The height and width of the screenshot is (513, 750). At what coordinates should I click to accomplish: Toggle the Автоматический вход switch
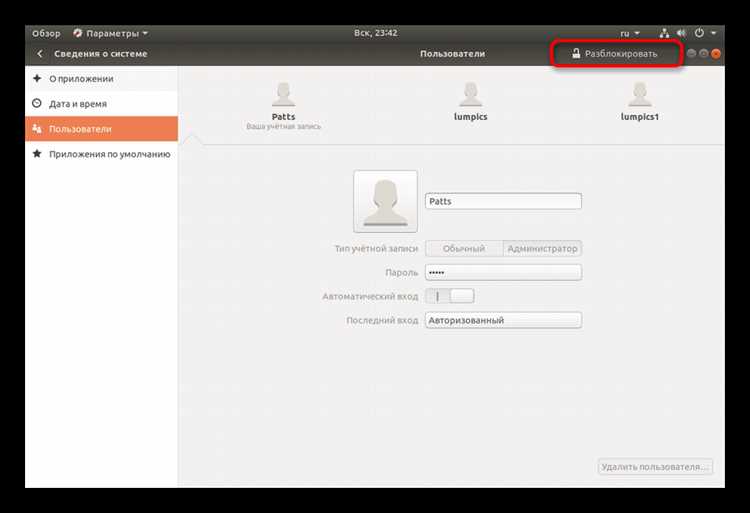[x=450, y=296]
